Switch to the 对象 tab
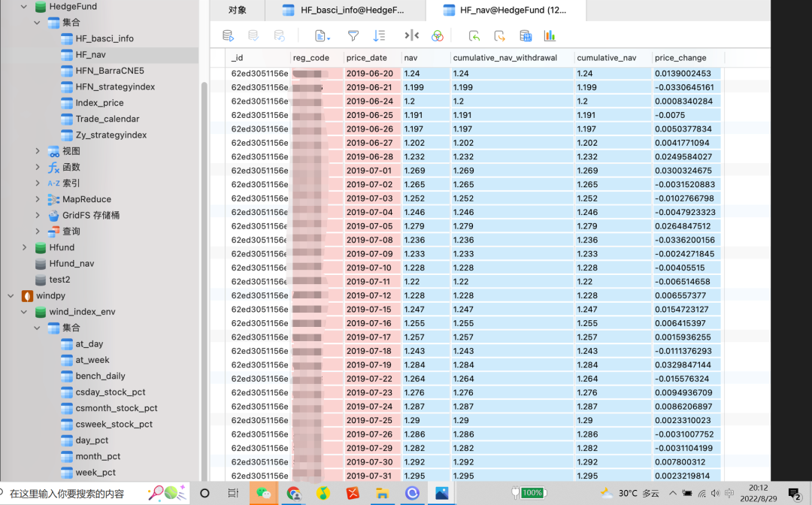This screenshot has height=505, width=812. [237, 11]
